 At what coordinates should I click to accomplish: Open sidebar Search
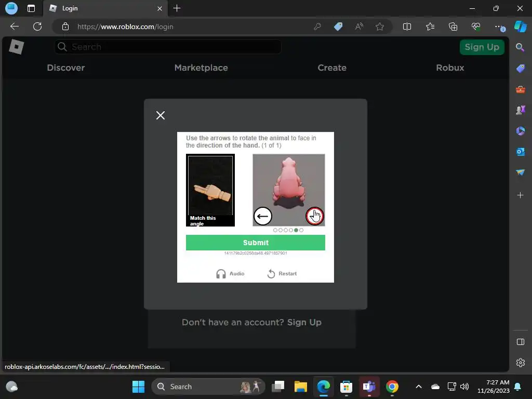point(520,47)
